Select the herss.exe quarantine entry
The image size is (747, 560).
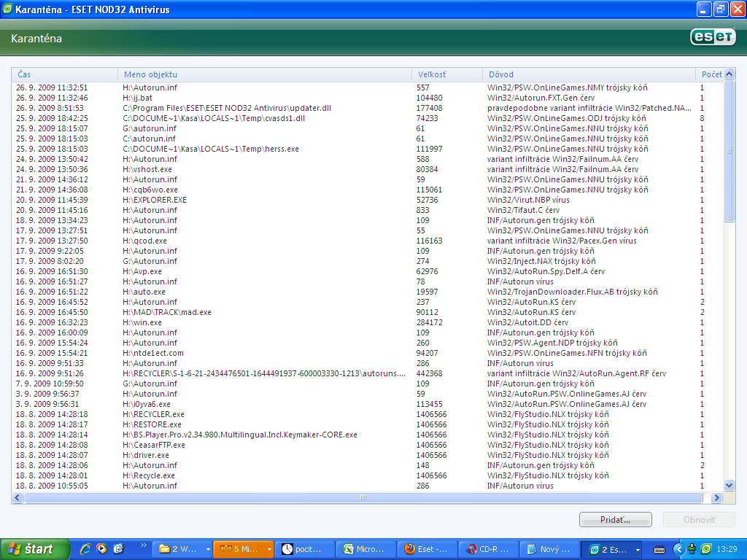[368, 149]
